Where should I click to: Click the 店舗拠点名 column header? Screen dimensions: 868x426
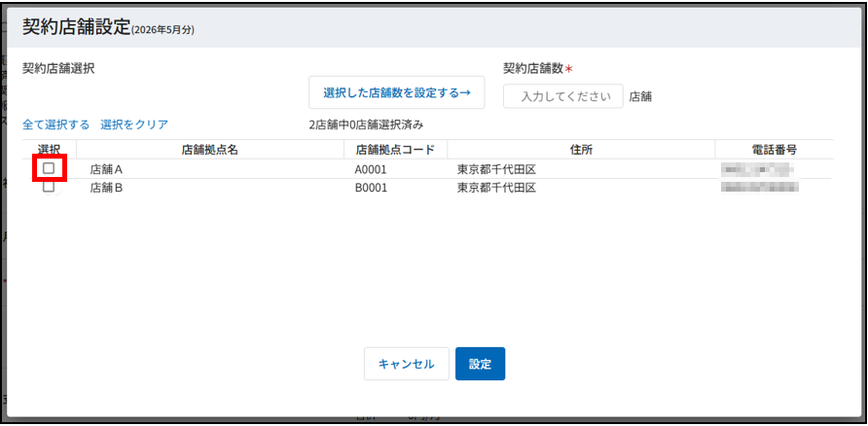[x=209, y=149]
